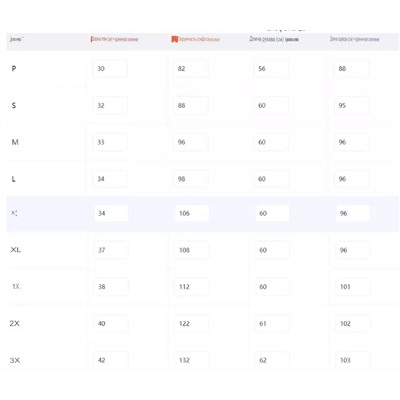Select the field showing 98 in row L
Viewport: 400px width, 400px height.
click(x=191, y=179)
